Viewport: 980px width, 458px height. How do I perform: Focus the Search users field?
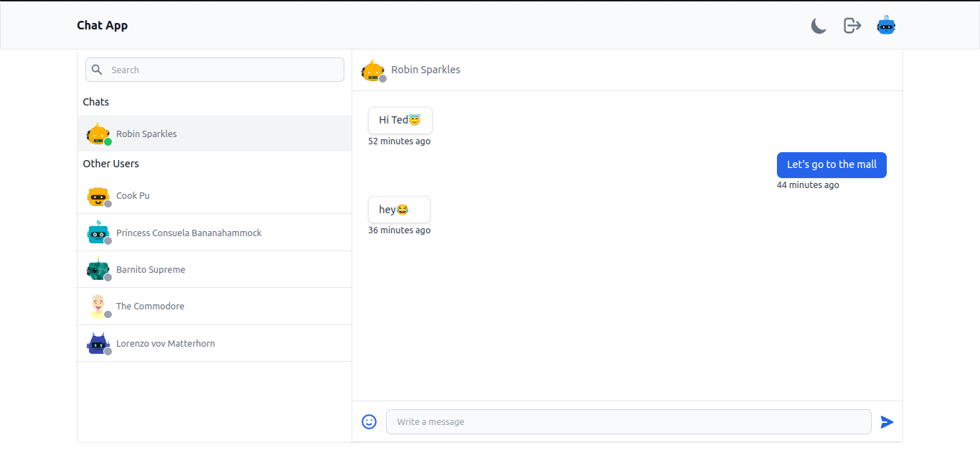[222, 70]
